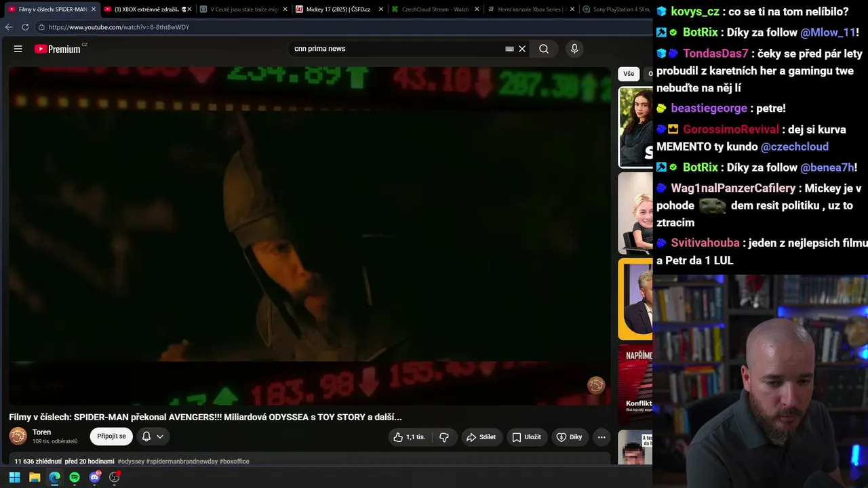
Task: Select the Vše filter chip
Action: (x=629, y=74)
